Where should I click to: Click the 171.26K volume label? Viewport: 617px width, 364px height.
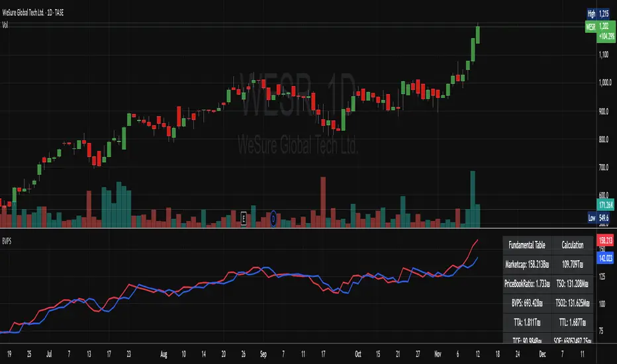coord(606,205)
